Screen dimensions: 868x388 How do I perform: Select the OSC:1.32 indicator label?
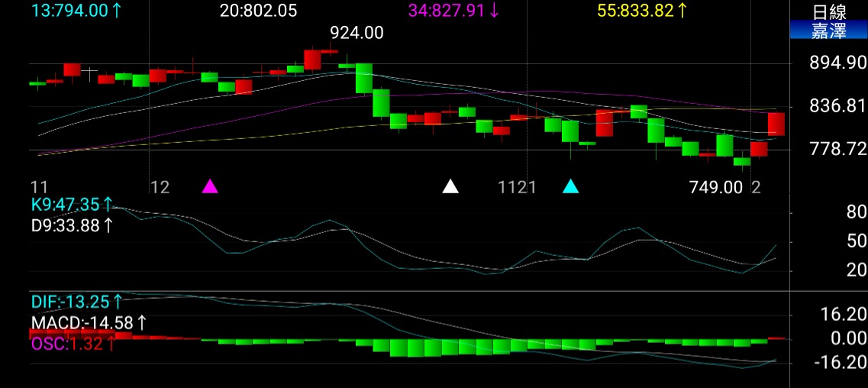73,344
